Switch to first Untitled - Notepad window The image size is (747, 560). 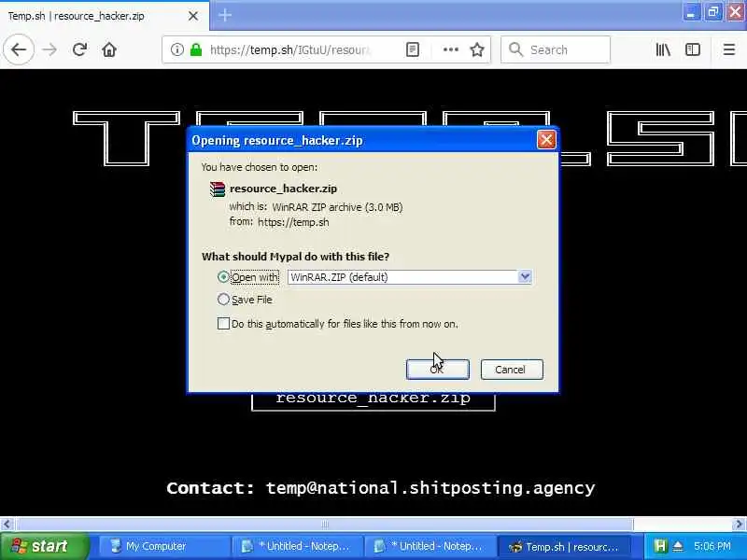(297, 546)
